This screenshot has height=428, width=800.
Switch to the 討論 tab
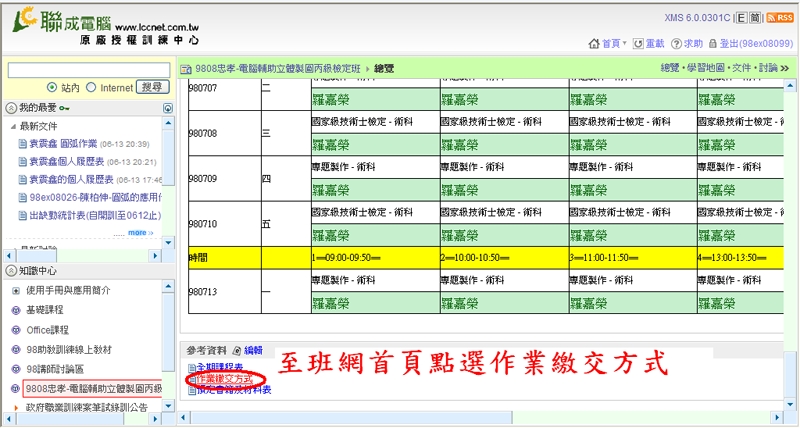[767, 67]
